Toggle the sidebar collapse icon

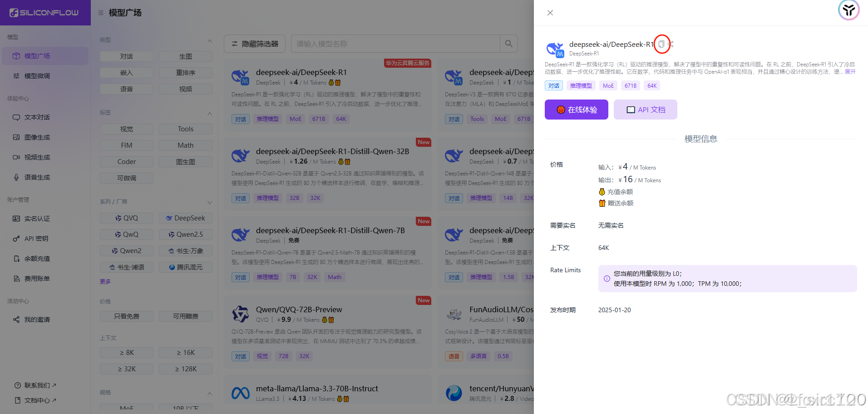tap(101, 13)
